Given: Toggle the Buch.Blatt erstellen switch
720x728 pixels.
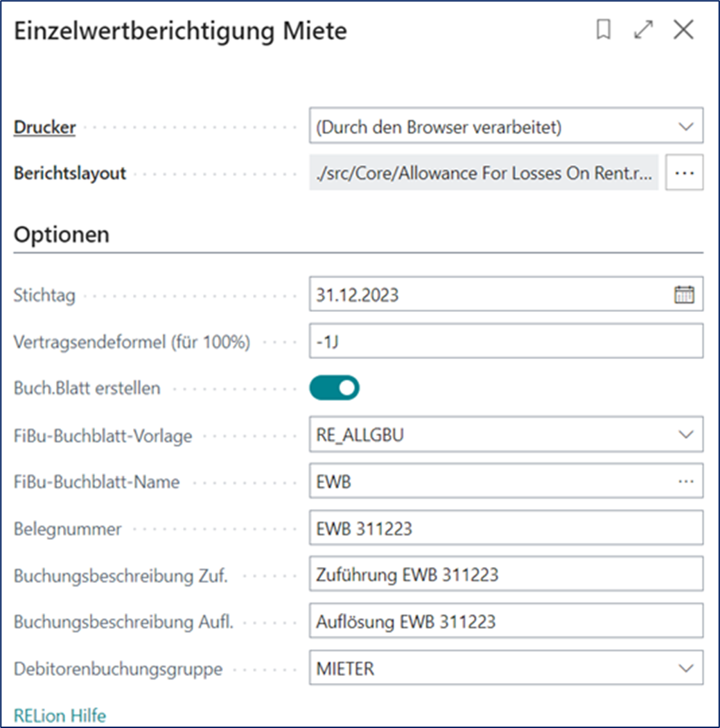Looking at the screenshot, I should [334, 388].
